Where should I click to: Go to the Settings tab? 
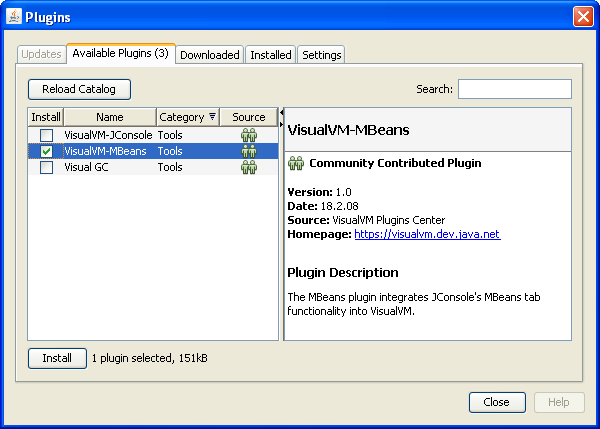[322, 55]
